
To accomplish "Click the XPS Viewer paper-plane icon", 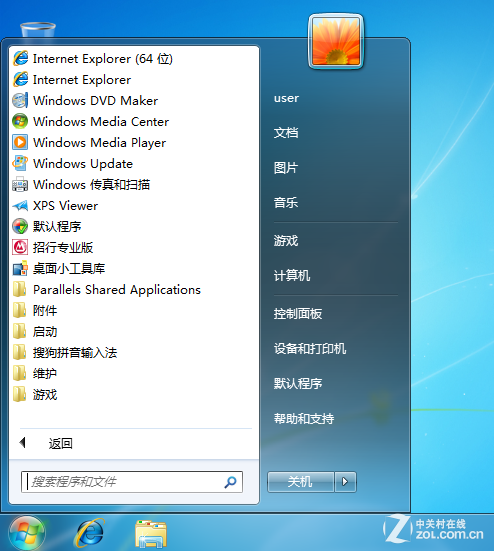I will coord(20,206).
